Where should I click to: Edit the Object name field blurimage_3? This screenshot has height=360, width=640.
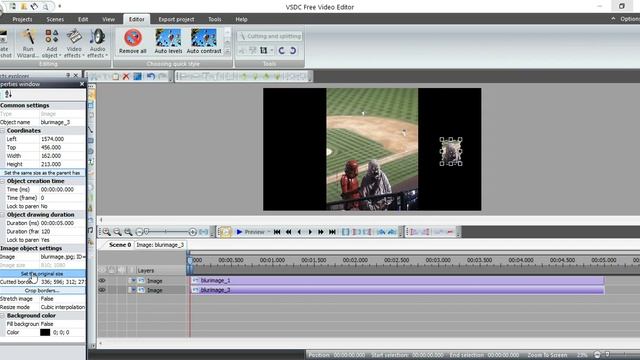click(62, 122)
